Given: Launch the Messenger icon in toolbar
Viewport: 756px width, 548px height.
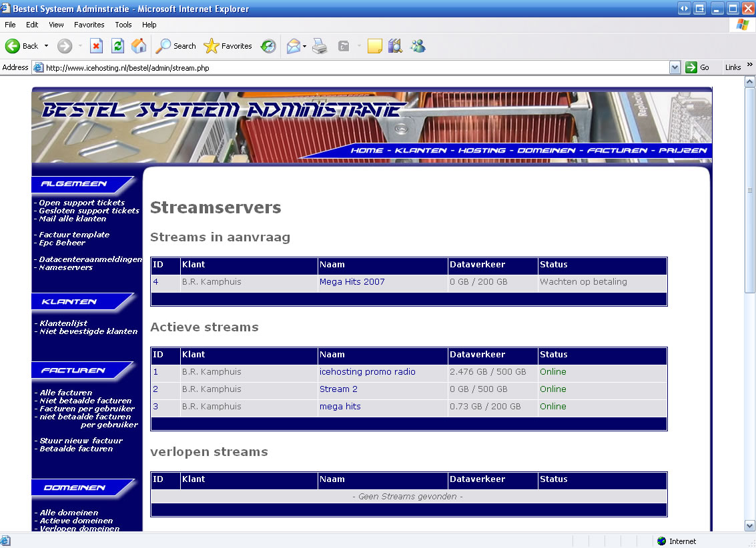Looking at the screenshot, I should pos(418,46).
